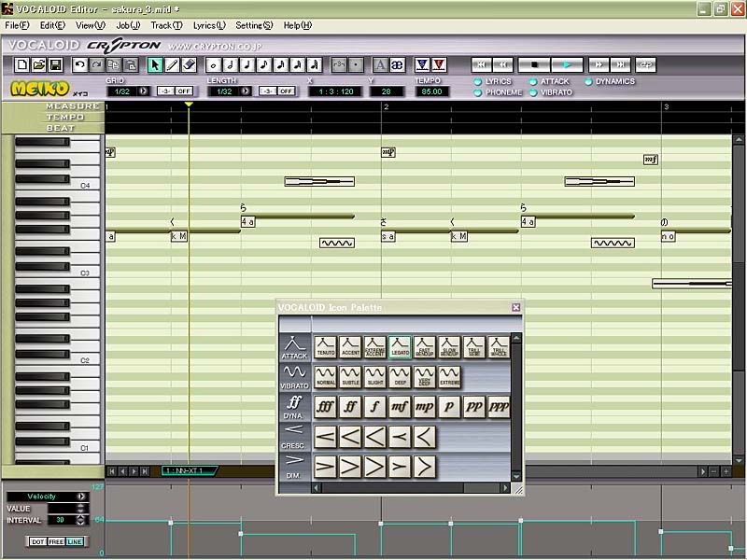Select Slow Bendup attack icon
This screenshot has height=560, width=747.
coord(450,346)
